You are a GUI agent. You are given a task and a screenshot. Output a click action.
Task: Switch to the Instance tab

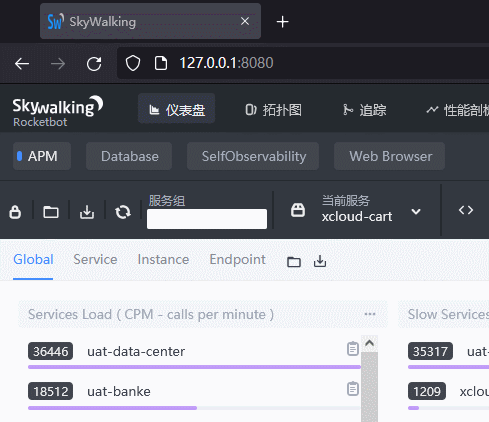coord(163,259)
